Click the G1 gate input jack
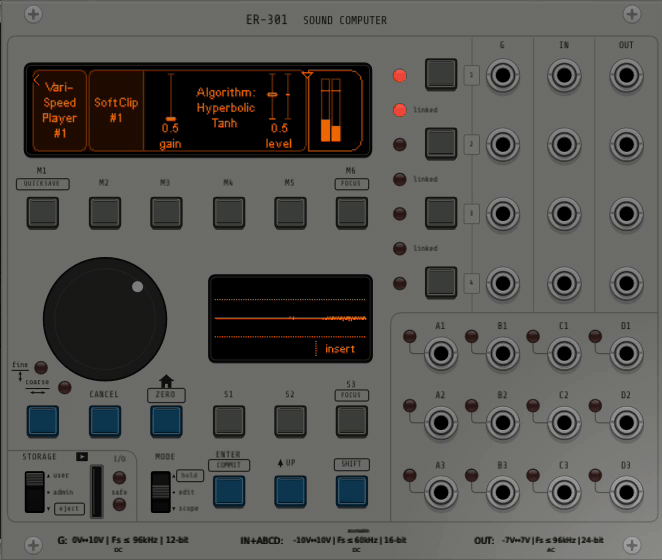662x560 pixels. [x=502, y=75]
